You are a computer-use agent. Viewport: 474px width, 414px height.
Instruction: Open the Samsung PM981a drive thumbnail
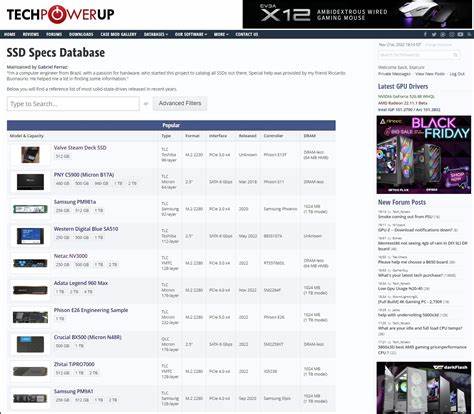click(30, 209)
